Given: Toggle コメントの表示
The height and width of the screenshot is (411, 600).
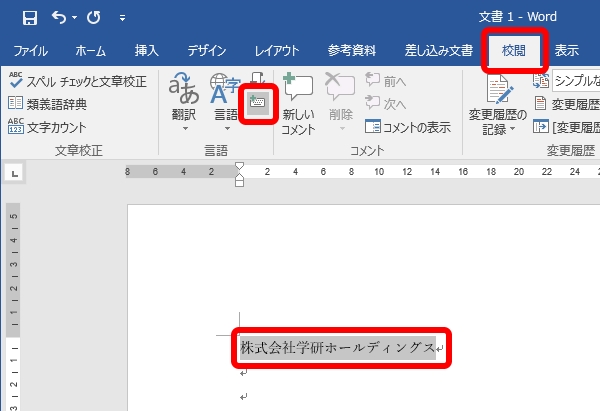Looking at the screenshot, I should pyautogui.click(x=408, y=127).
